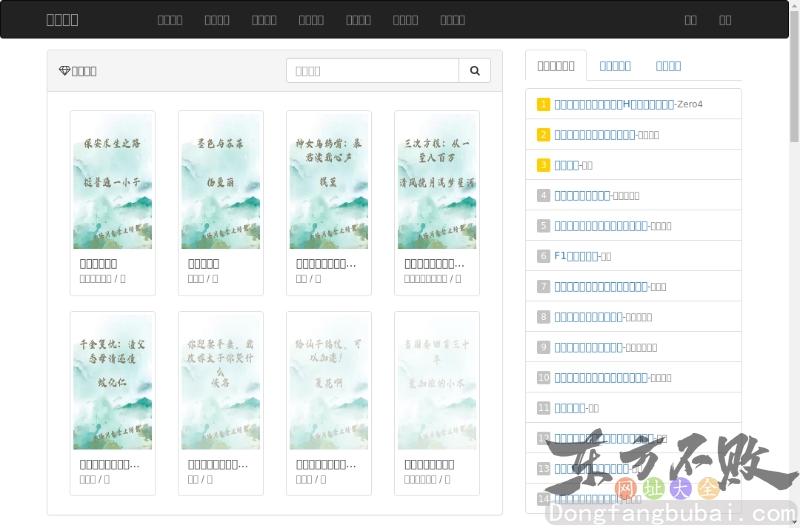Click the diamond icon in the panel header
This screenshot has height=528, width=800.
tap(65, 71)
